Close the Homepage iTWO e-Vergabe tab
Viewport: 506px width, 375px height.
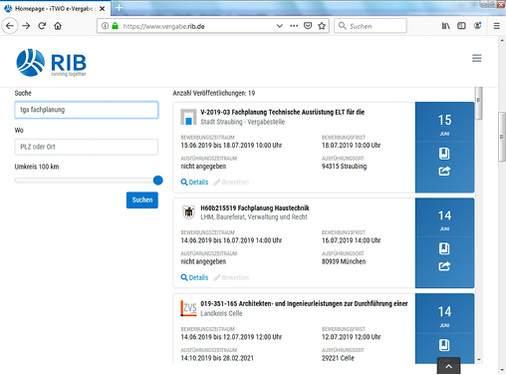[x=102, y=9]
